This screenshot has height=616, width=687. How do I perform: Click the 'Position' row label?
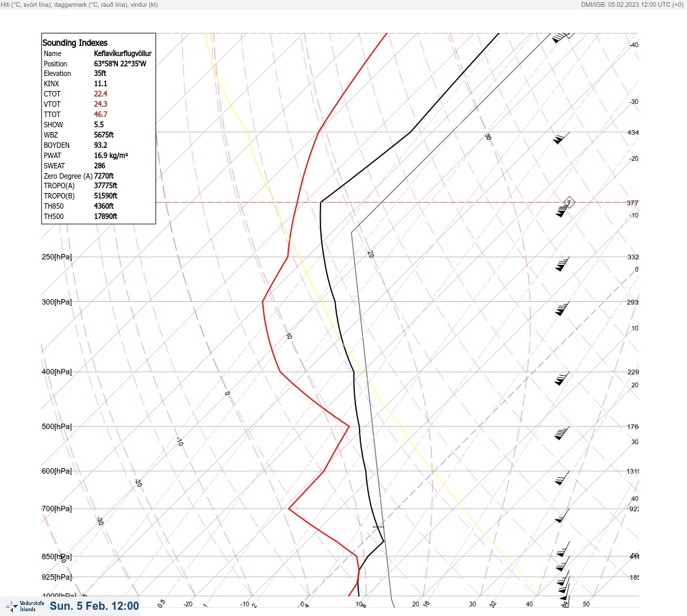coord(55,64)
